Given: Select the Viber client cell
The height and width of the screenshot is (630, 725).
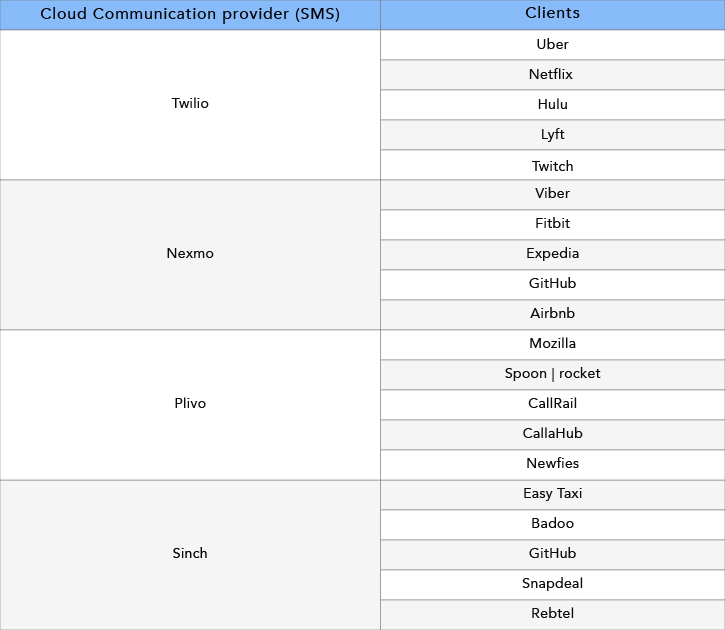Looking at the screenshot, I should tap(553, 195).
